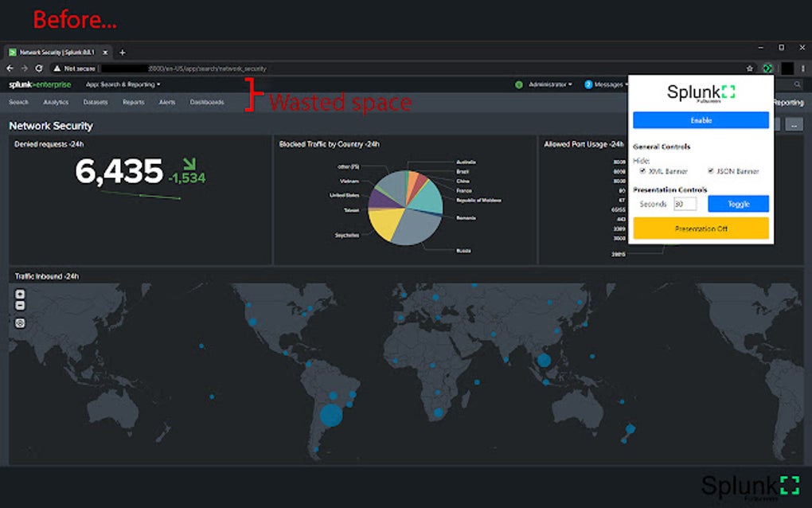Click the Splunk Fullscreen extension logo
Screen dimensions: 812x508
point(701,92)
